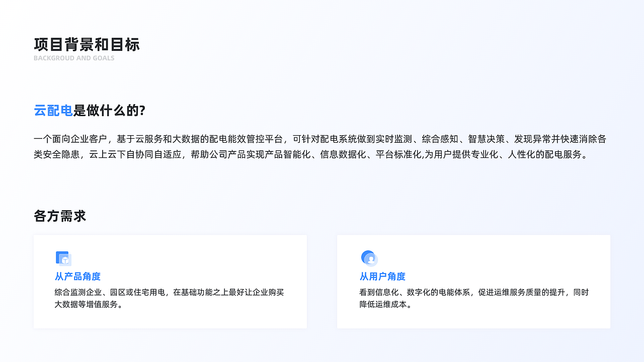This screenshot has height=362, width=644.
Task: Select the BACKGROUND AND GOALS subtitle
Action: click(74, 58)
